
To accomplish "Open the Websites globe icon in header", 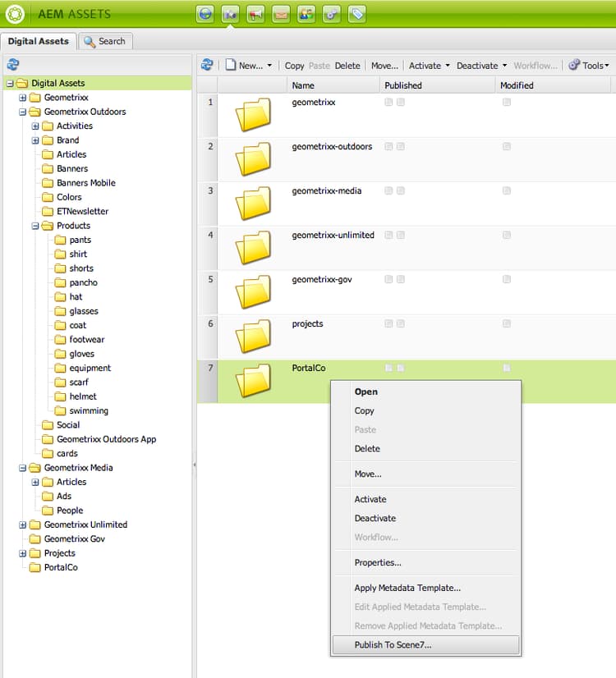I will pyautogui.click(x=205, y=14).
